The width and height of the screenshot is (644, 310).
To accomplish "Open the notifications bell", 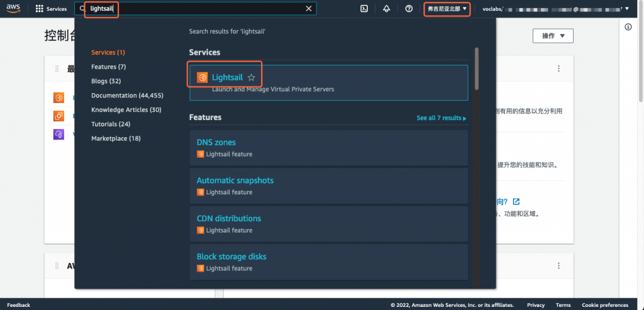I will [387, 9].
